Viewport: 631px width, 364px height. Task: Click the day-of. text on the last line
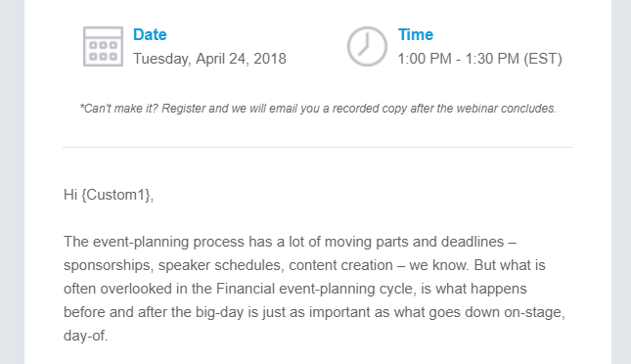pos(86,336)
